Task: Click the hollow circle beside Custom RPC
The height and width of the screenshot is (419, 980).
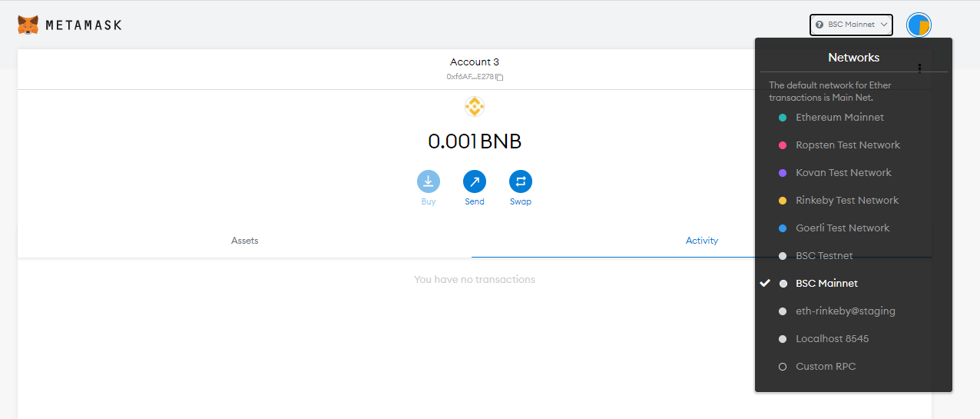Action: click(x=783, y=367)
